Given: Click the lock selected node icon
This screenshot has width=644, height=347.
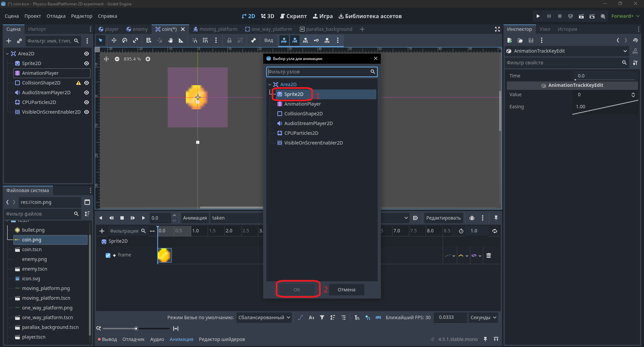Looking at the screenshot, I should click(229, 40).
